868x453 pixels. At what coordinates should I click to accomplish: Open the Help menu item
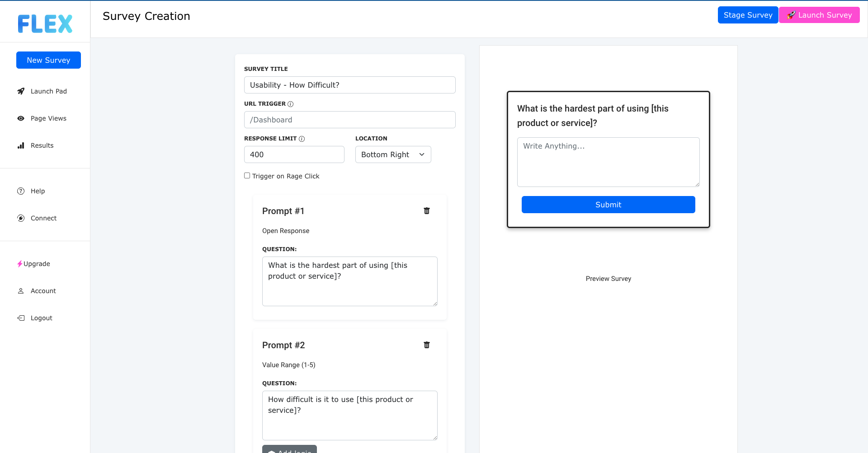coord(38,191)
